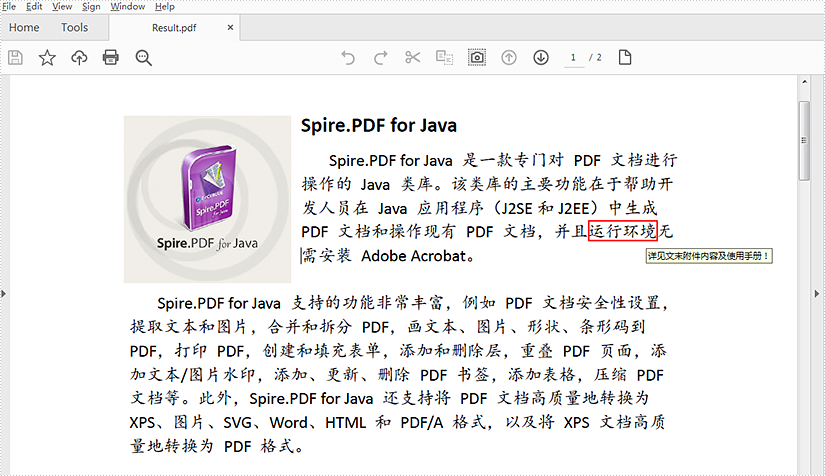Click the Copy/replace icon beside scissors
Viewport: 825px width, 476px height.
click(445, 57)
